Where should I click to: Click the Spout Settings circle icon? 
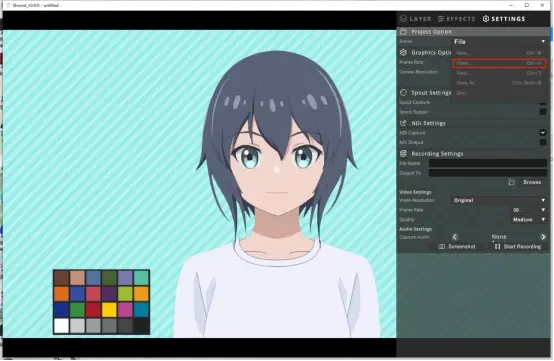pos(403,93)
